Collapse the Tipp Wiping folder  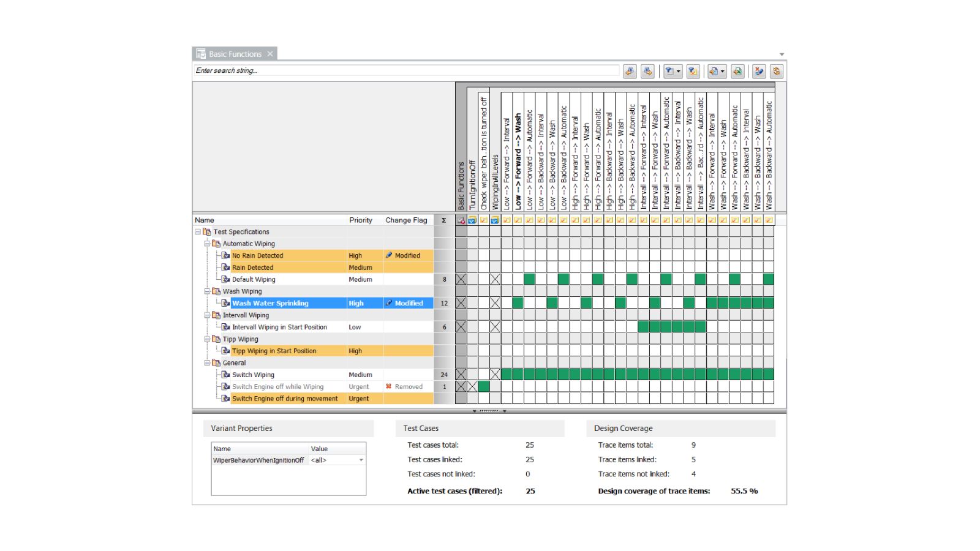point(207,339)
